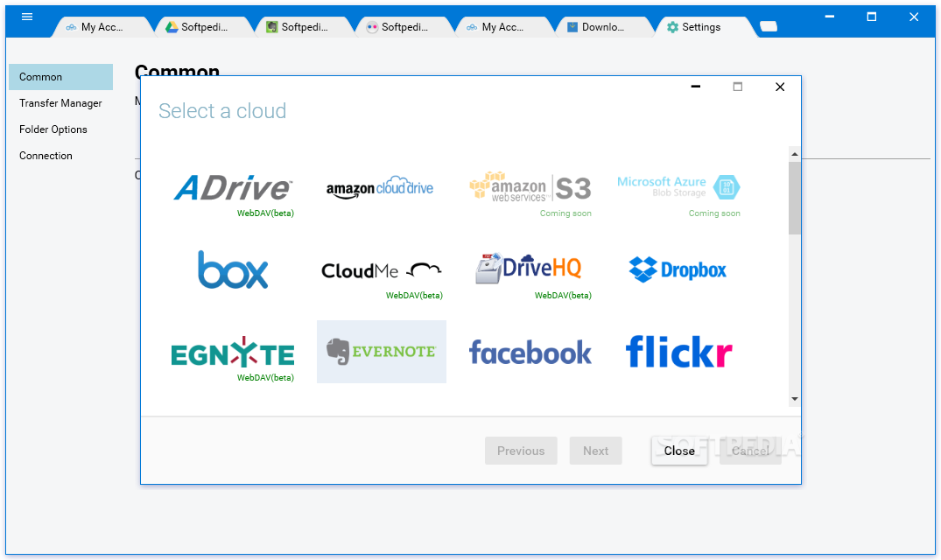Image resolution: width=941 pixels, height=560 pixels.
Task: Select the Facebook logo
Action: (530, 353)
